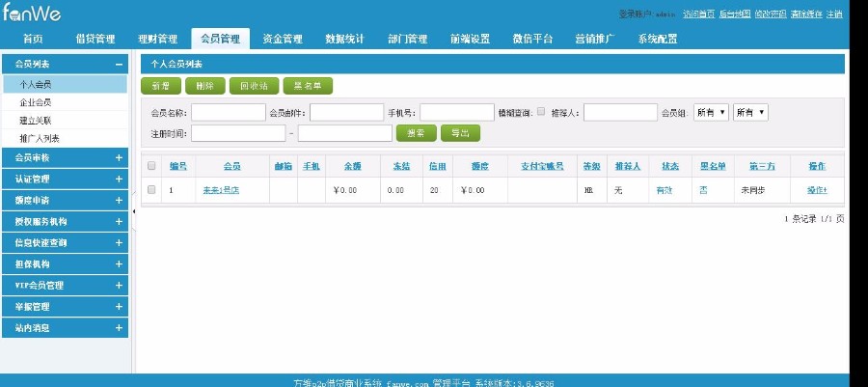Focus the 注册时间 start date field
868x387 pixels.
(x=238, y=133)
